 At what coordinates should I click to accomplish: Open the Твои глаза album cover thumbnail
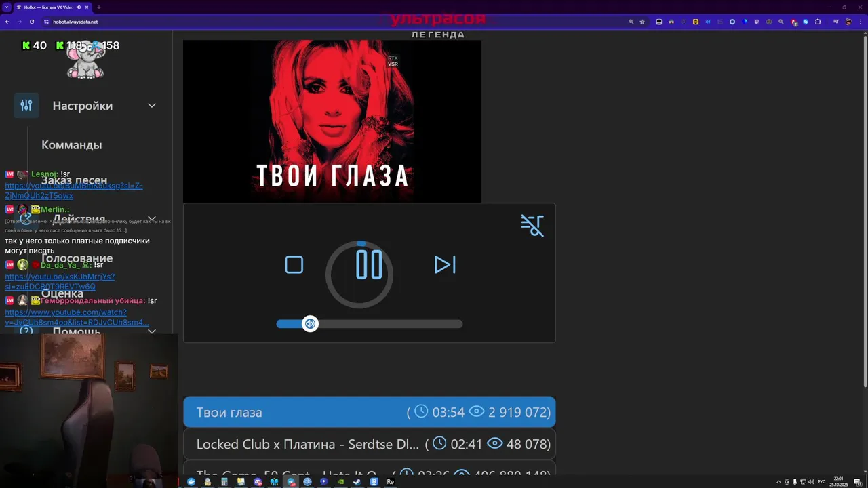[332, 121]
